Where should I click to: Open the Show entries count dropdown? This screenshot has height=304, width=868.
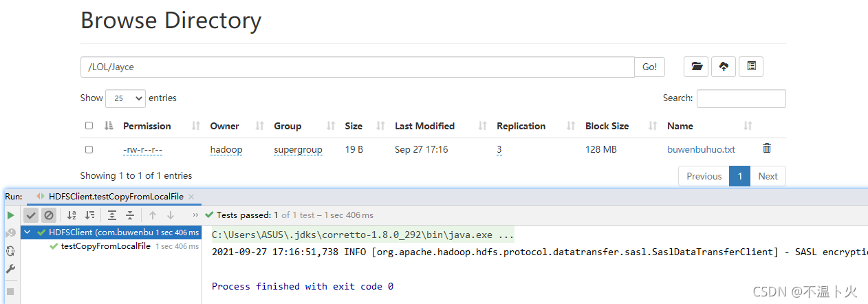click(x=125, y=98)
